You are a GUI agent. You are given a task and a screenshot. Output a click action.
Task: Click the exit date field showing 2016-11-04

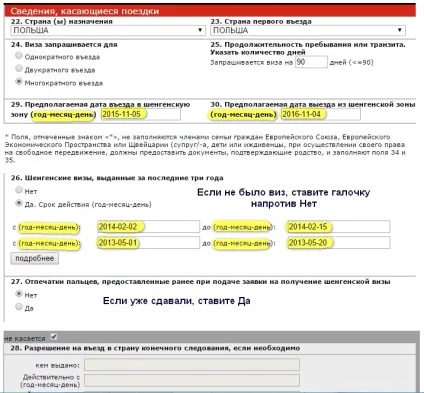[320, 114]
